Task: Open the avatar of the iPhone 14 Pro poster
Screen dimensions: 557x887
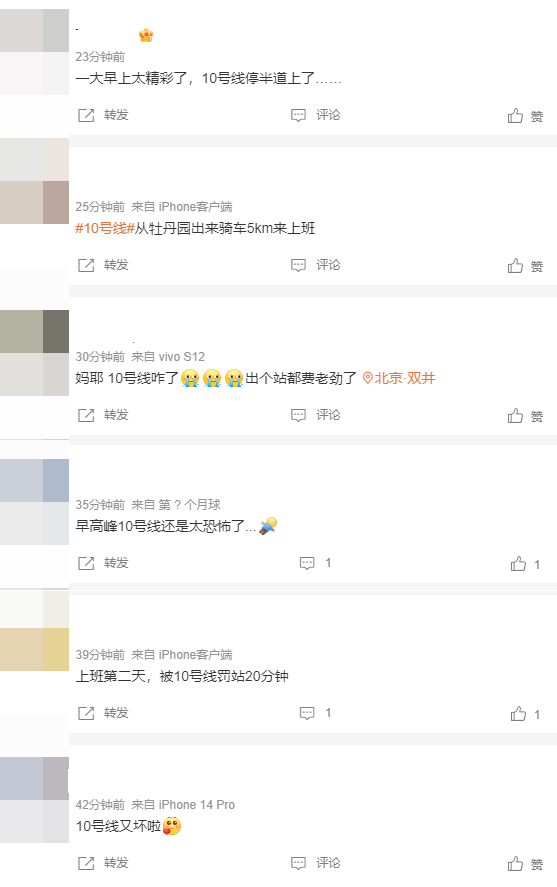Action: pyautogui.click(x=34, y=800)
